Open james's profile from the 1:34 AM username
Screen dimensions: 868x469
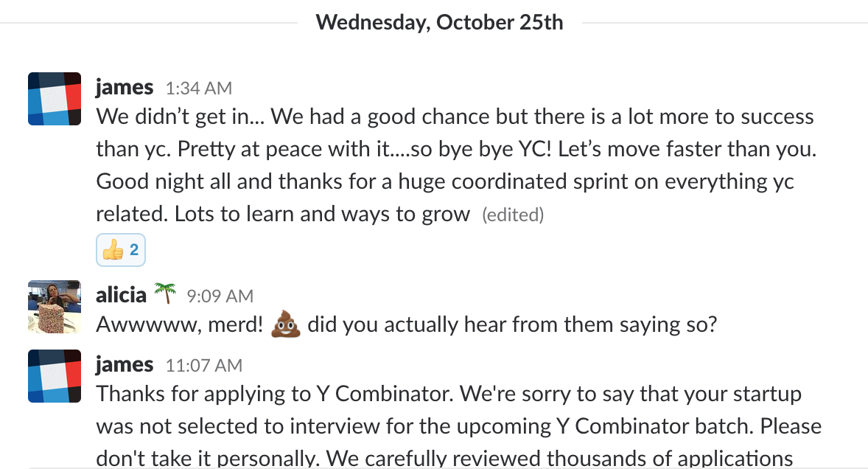(125, 88)
